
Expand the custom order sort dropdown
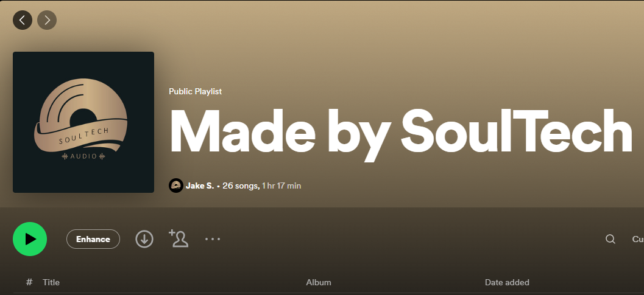coord(638,239)
